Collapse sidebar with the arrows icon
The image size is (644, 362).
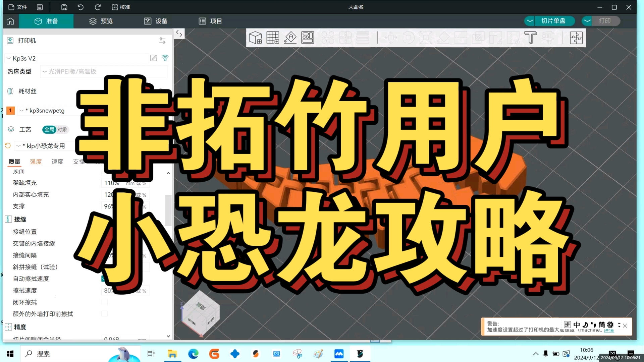tap(179, 34)
